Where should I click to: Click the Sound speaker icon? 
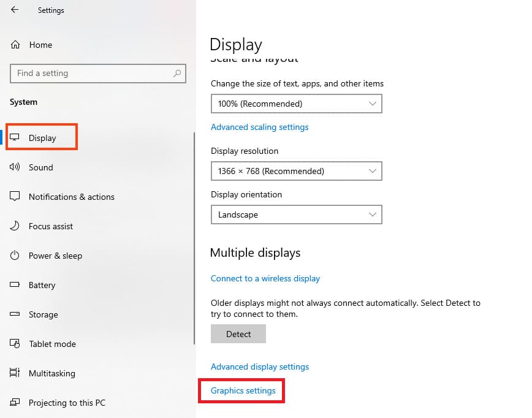15,167
